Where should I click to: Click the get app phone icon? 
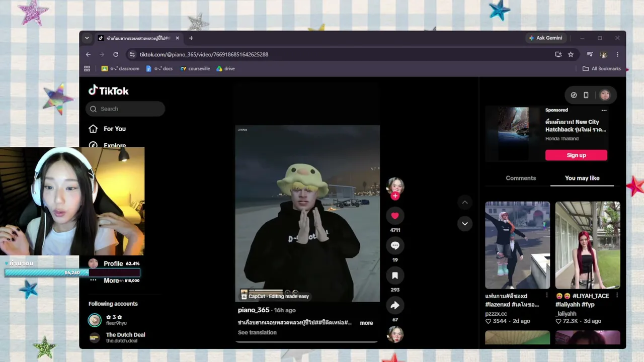pyautogui.click(x=586, y=95)
